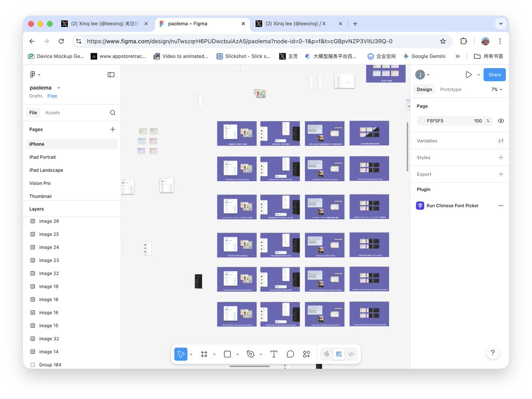
Task: Select the Text tool
Action: click(x=274, y=354)
